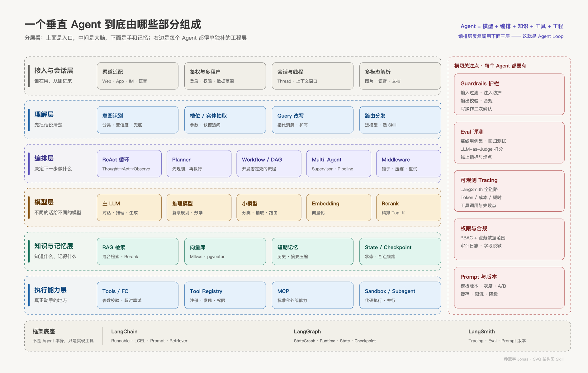
Task: Open the 权限与合规 card
Action: (509, 239)
